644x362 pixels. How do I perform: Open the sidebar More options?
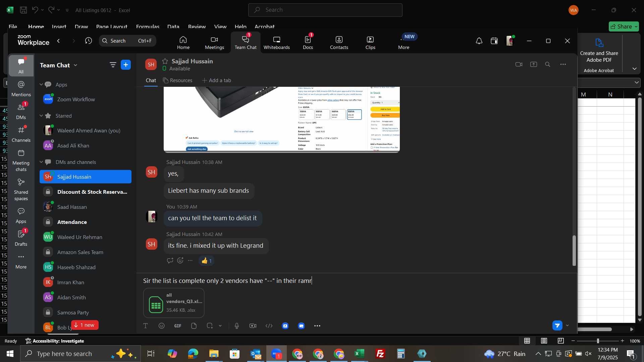21,261
